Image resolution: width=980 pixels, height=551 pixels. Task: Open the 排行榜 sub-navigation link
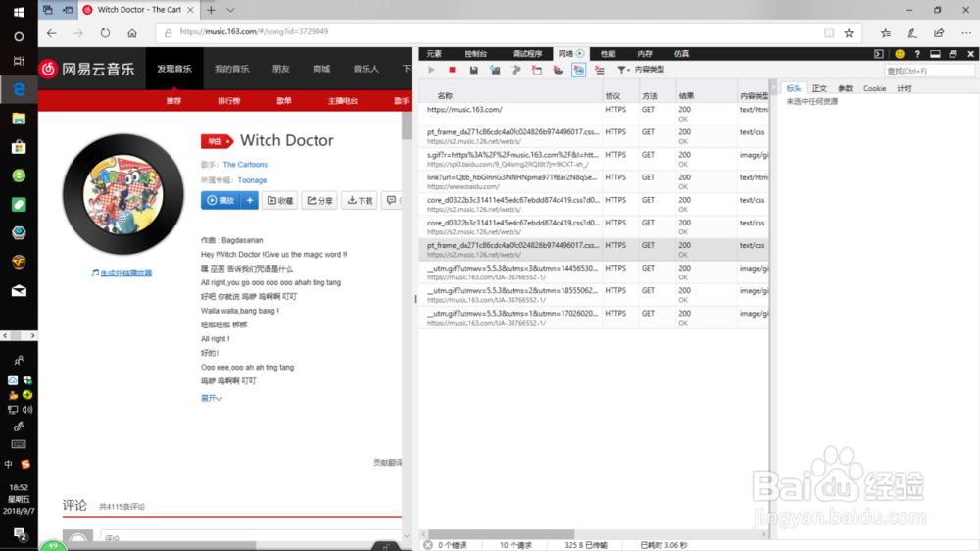[228, 101]
